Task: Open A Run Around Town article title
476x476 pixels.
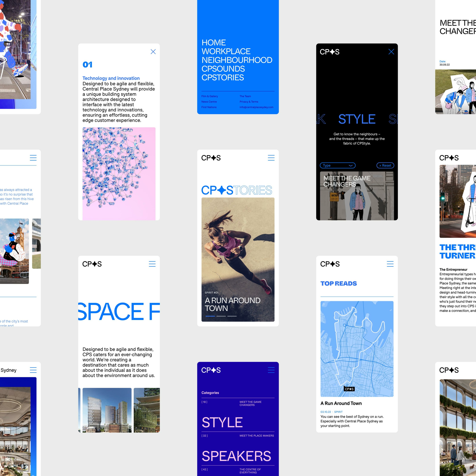Action: 341,403
